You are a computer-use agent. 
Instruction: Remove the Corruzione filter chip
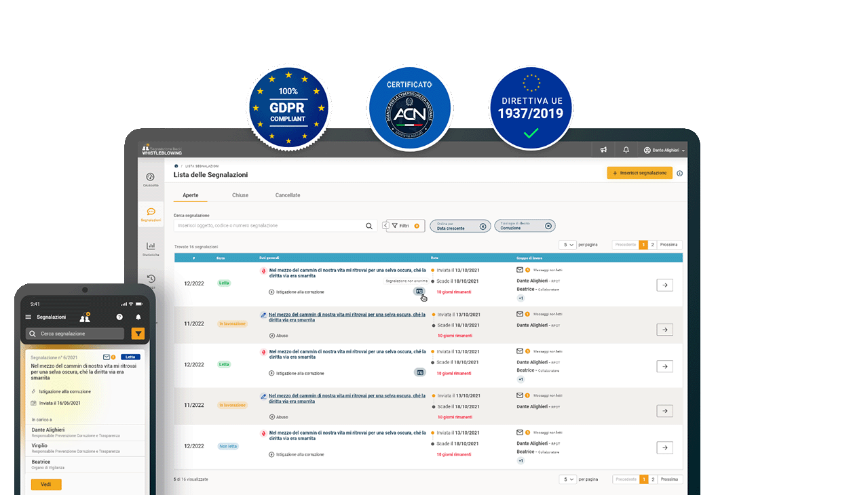(x=548, y=226)
